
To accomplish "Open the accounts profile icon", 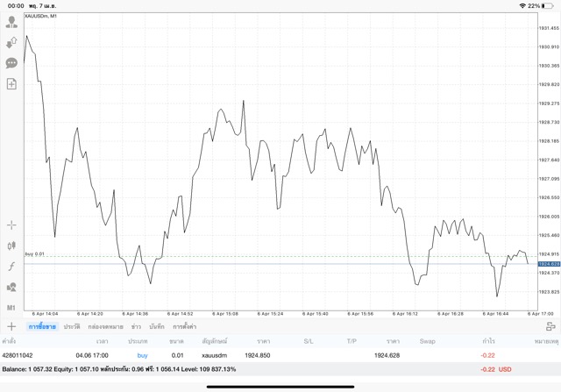I will 11,21.
